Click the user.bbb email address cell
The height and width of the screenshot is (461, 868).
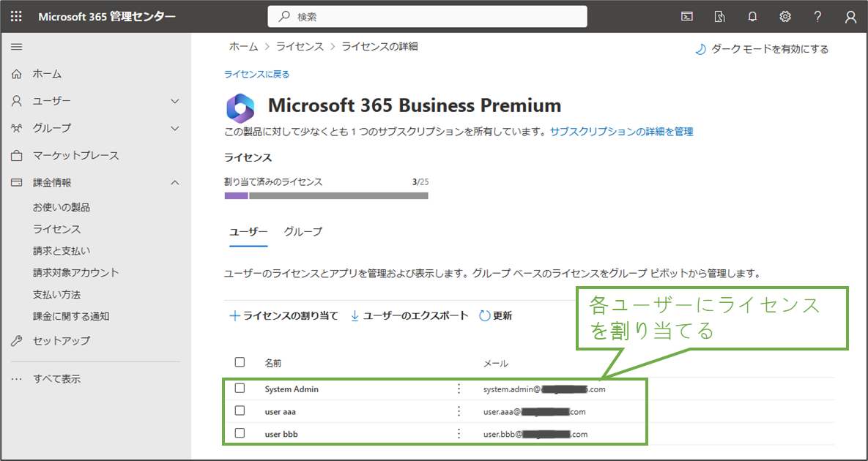coord(535,435)
